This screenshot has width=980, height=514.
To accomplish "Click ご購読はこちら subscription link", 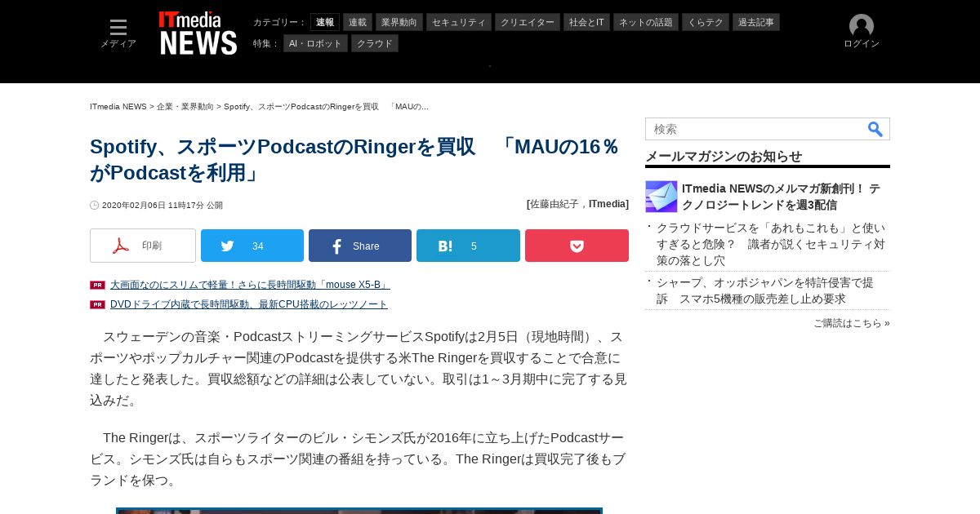I will pos(852,323).
